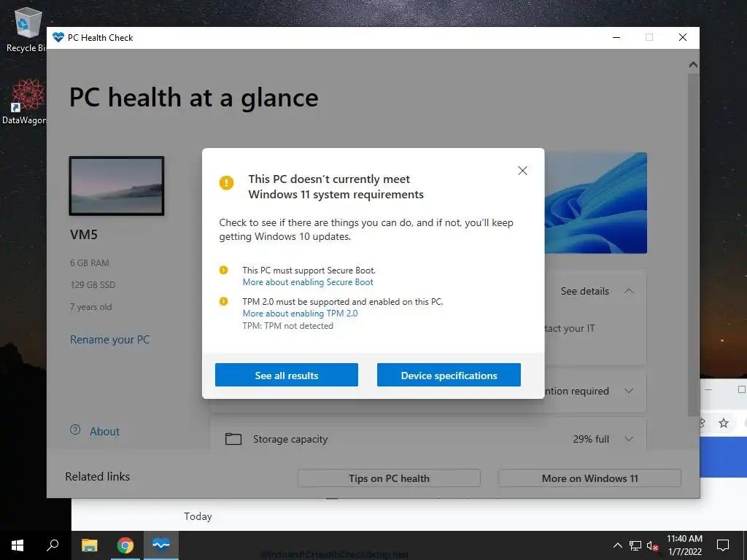The width and height of the screenshot is (747, 560).
Task: Click the Today label in background window
Action: click(198, 516)
